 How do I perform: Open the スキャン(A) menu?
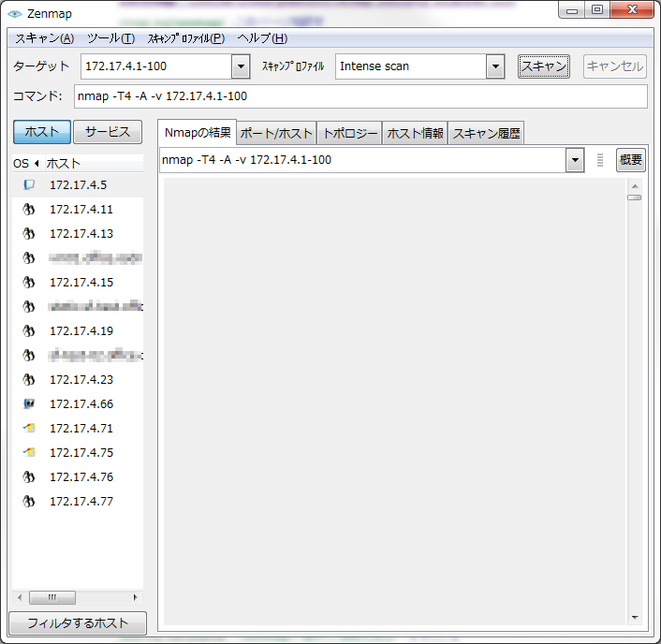tap(45, 38)
